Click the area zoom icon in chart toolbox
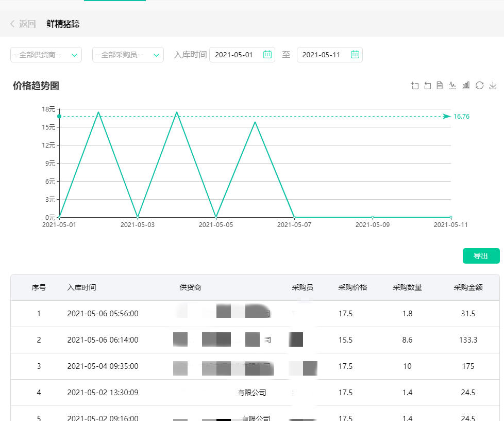The image size is (504, 421). click(415, 86)
